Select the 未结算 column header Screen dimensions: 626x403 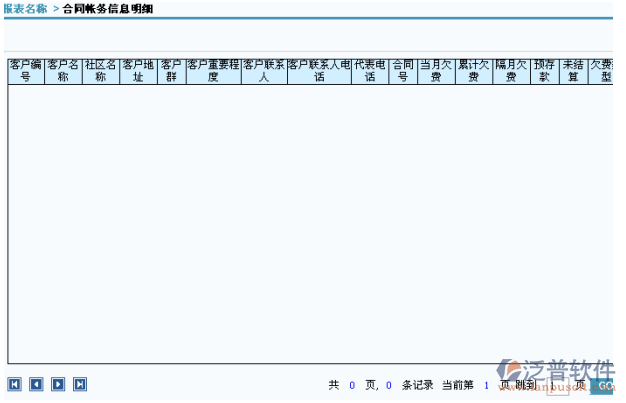[574, 71]
